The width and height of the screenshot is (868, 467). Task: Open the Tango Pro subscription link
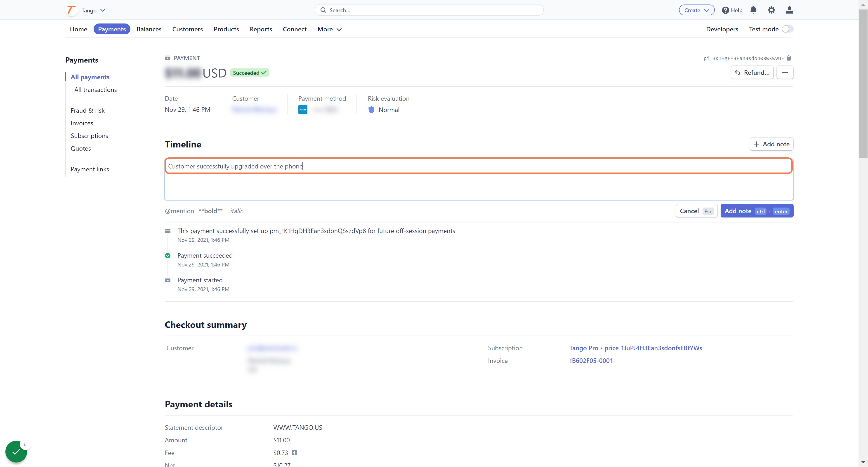click(x=635, y=348)
